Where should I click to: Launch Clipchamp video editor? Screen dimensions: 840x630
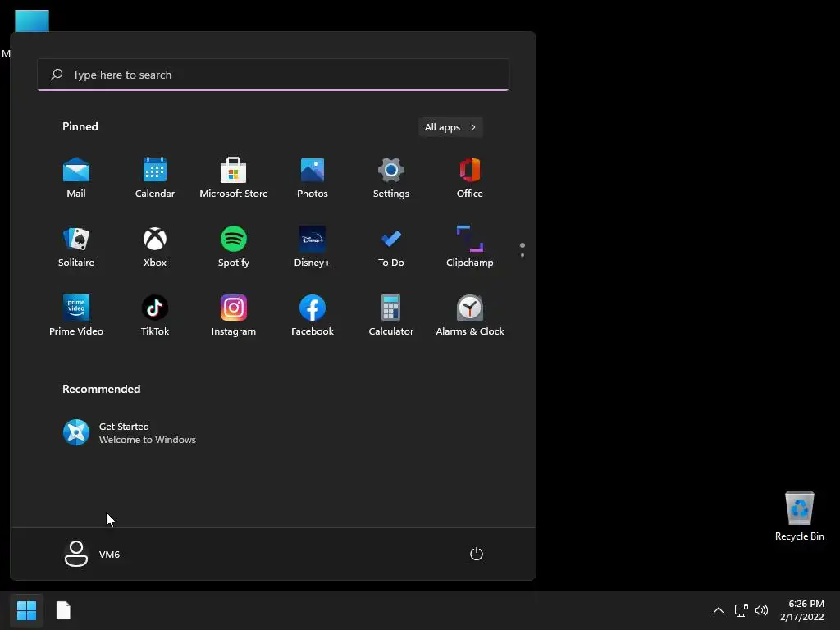point(470,247)
